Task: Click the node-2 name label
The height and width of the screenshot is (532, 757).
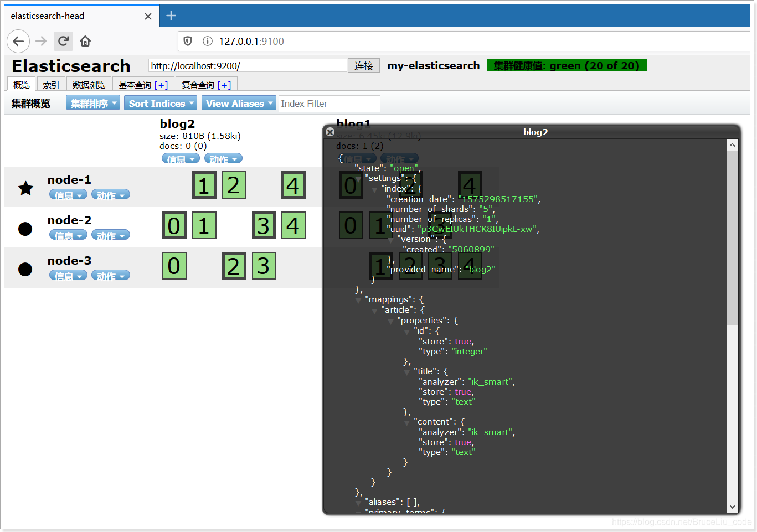Action: coord(69,220)
